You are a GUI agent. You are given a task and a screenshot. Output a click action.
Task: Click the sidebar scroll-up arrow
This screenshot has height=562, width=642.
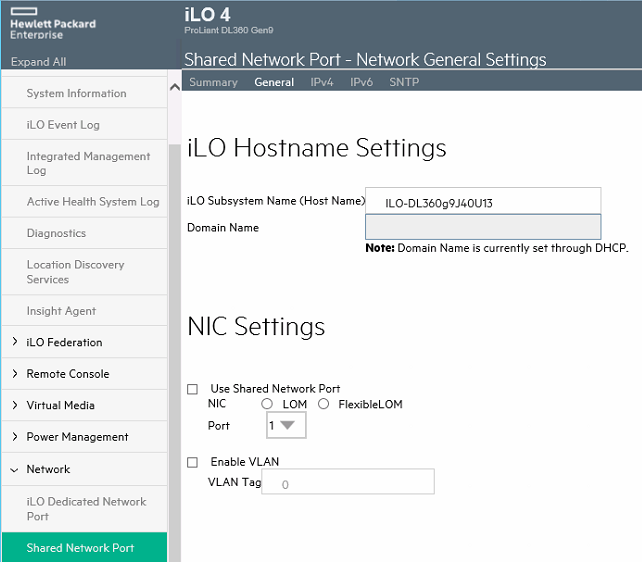point(175,87)
